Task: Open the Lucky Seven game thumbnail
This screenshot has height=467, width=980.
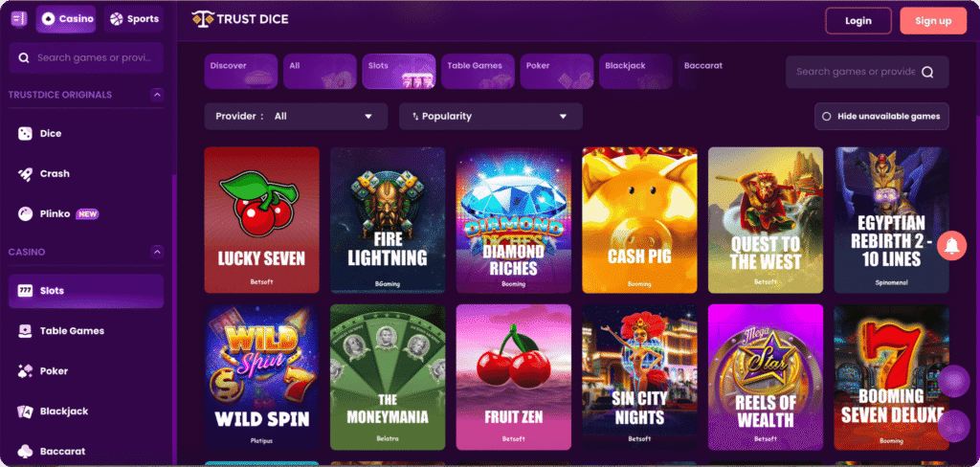Action: (262, 220)
